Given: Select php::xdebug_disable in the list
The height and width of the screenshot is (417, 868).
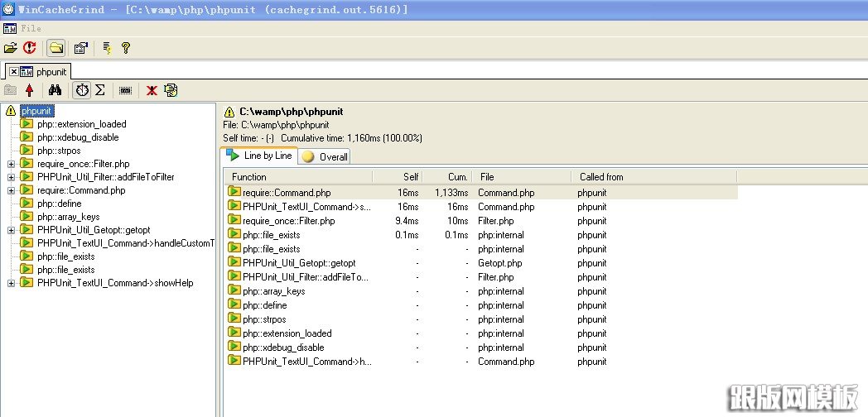Looking at the screenshot, I should click(283, 347).
